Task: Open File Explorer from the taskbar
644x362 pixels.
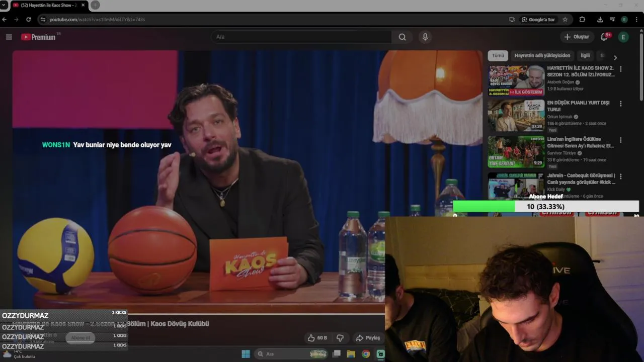Action: tap(351, 354)
